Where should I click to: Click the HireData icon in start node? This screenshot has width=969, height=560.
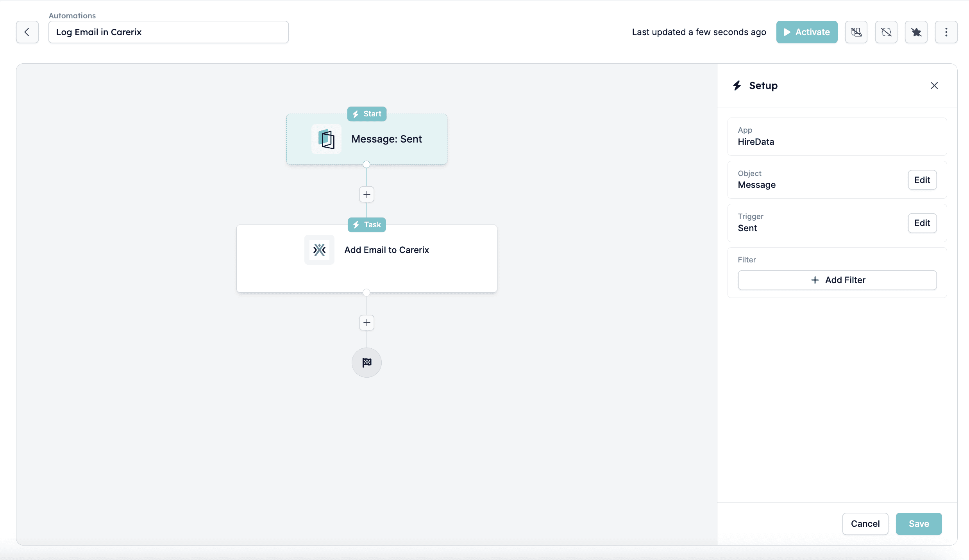coord(326,139)
